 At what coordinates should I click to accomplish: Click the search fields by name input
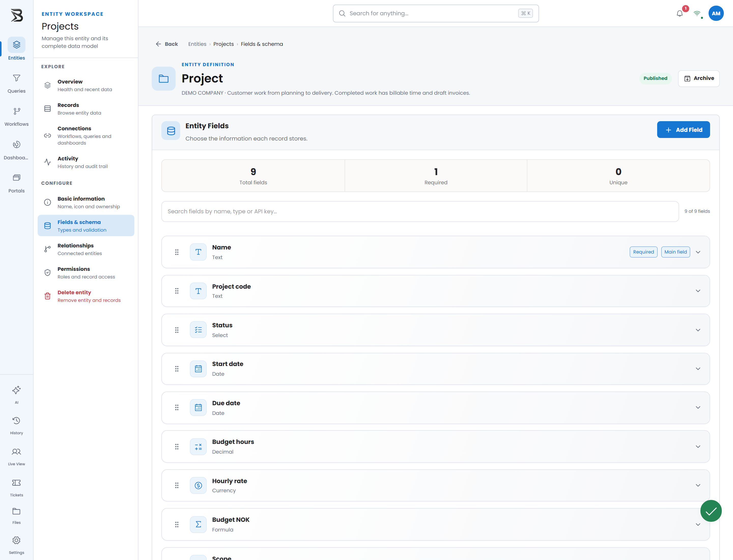coord(420,211)
